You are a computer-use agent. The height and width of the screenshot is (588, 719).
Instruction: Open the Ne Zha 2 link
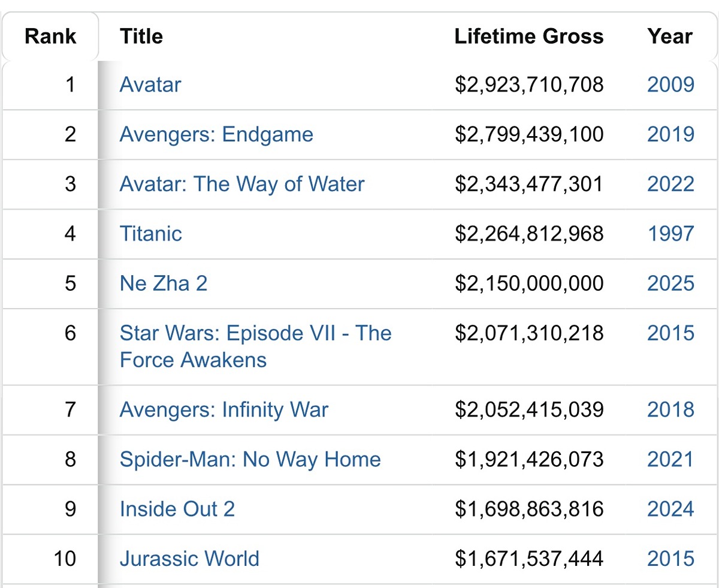(164, 284)
